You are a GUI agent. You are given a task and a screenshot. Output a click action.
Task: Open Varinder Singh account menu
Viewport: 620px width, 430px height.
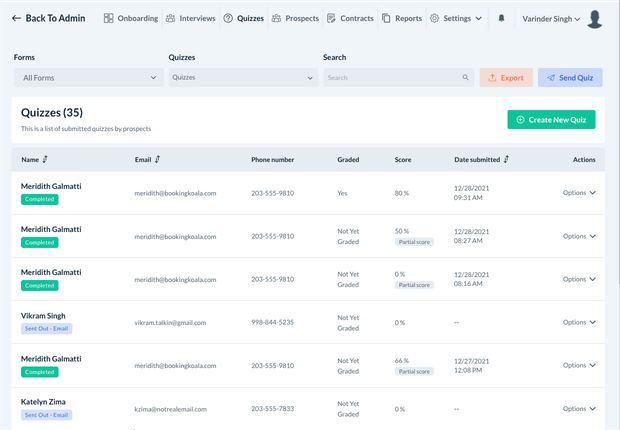551,18
